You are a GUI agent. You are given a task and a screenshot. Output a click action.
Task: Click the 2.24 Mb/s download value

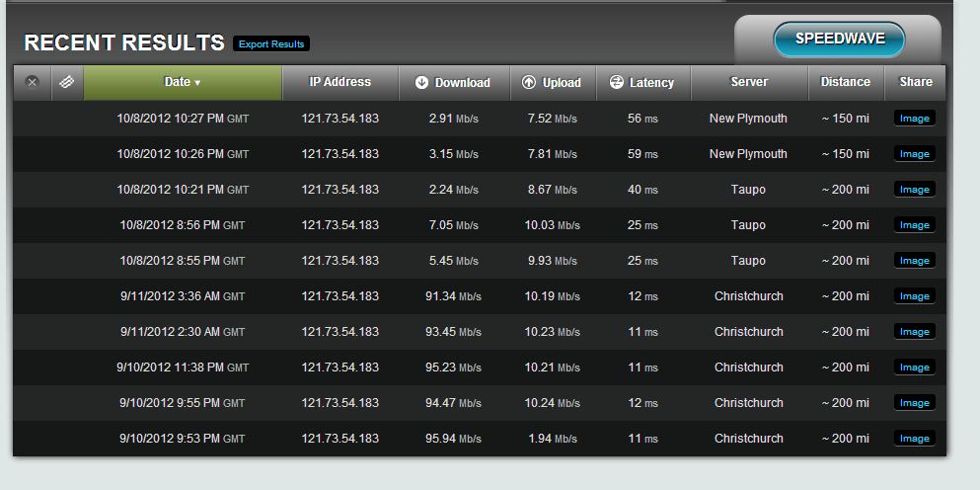click(454, 190)
